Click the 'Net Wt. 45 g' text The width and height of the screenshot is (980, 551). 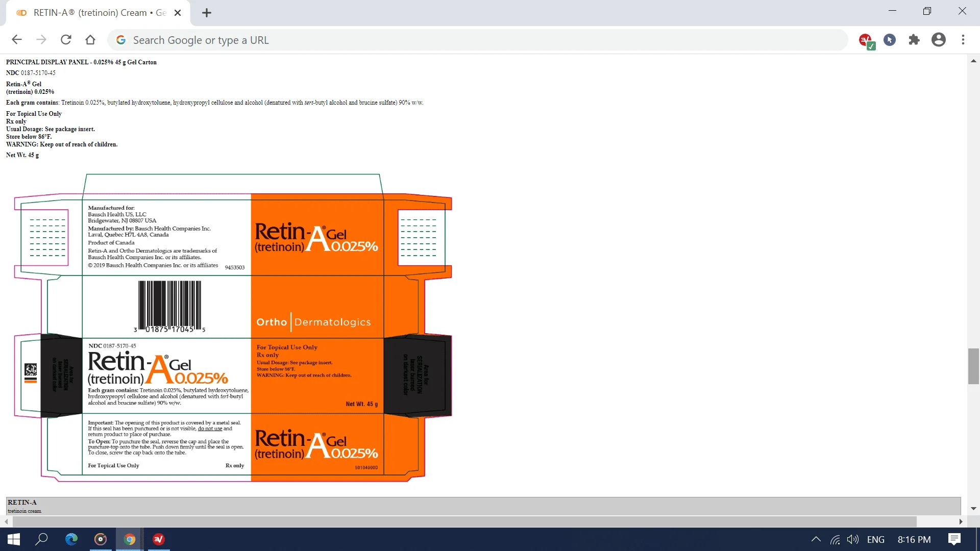click(x=22, y=155)
